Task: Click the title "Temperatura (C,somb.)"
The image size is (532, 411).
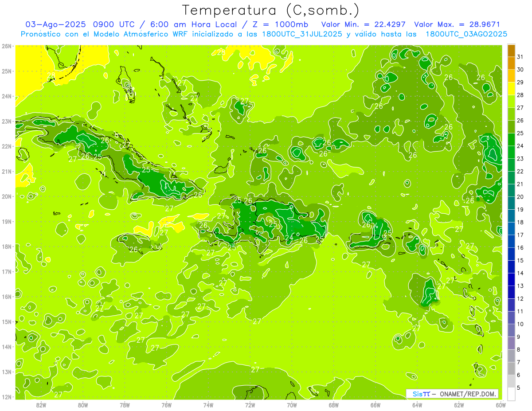Action: (270, 10)
